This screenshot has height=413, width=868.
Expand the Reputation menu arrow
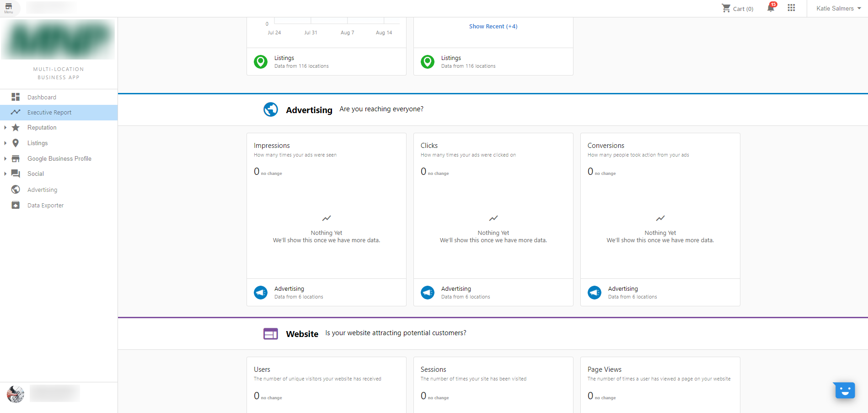(x=5, y=128)
